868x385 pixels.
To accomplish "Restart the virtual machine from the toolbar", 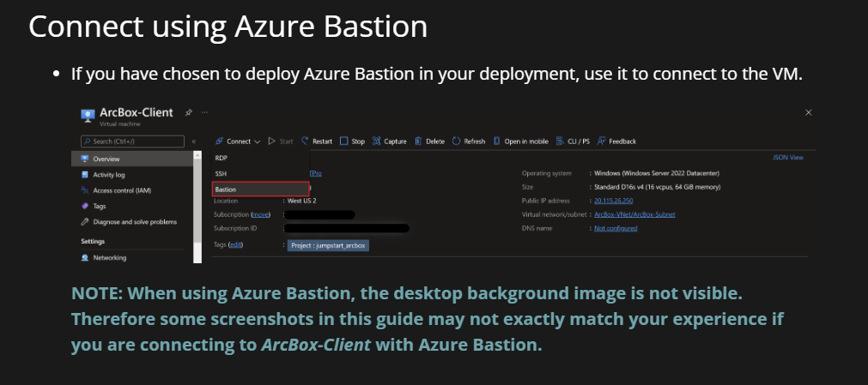I will coord(317,141).
